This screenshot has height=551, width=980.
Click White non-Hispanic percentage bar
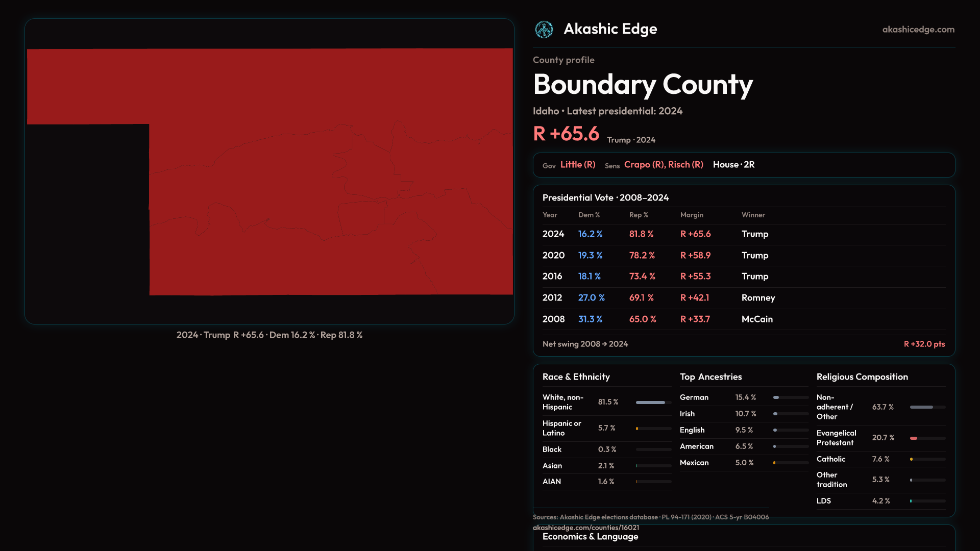coord(653,403)
